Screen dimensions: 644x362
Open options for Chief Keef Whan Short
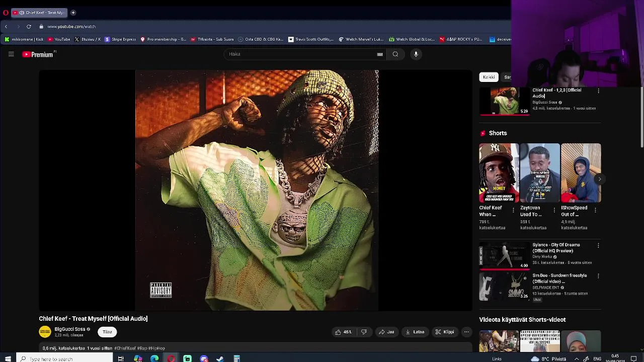(x=513, y=210)
